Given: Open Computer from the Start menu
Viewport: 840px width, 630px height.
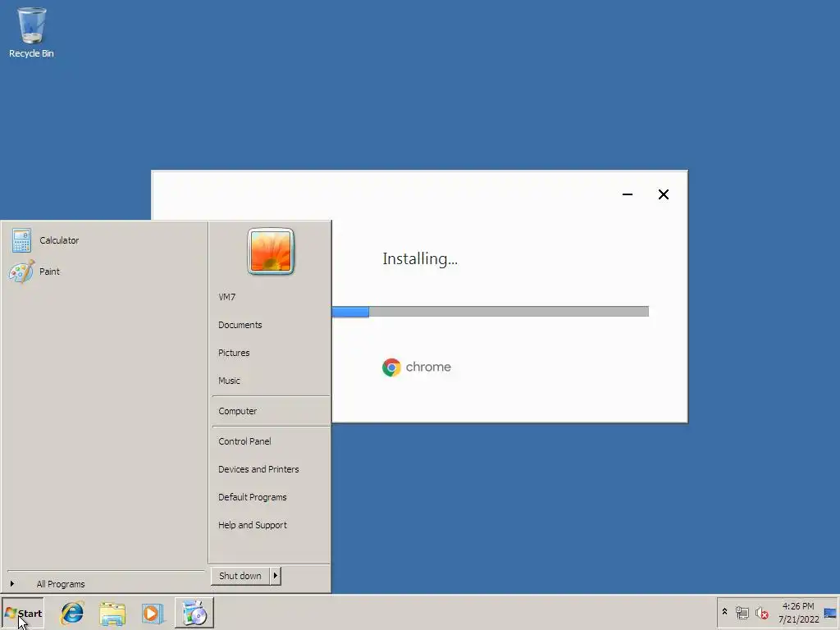Looking at the screenshot, I should click(271, 411).
